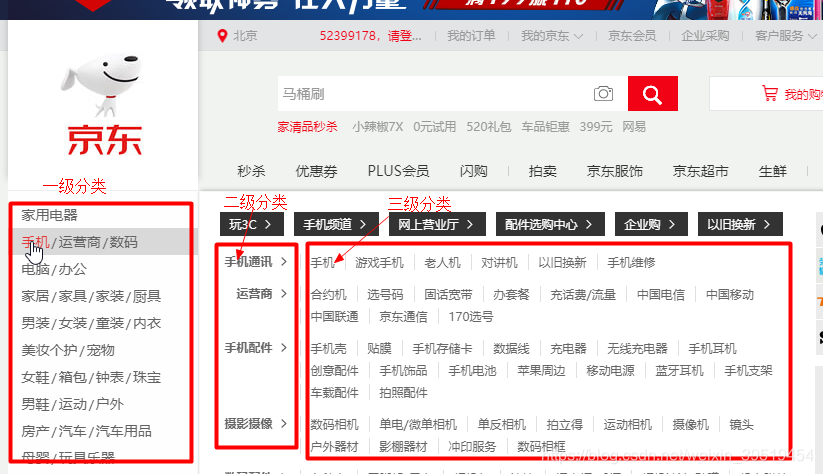
Task: Open 秒杀 navigation tab
Action: tap(251, 171)
